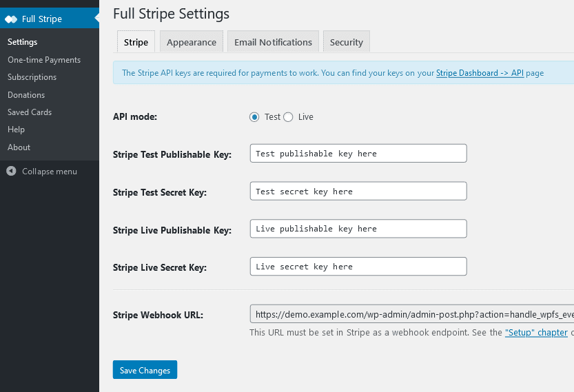Click the Stripe Webhook URL field
This screenshot has height=392, width=574.
(412, 314)
